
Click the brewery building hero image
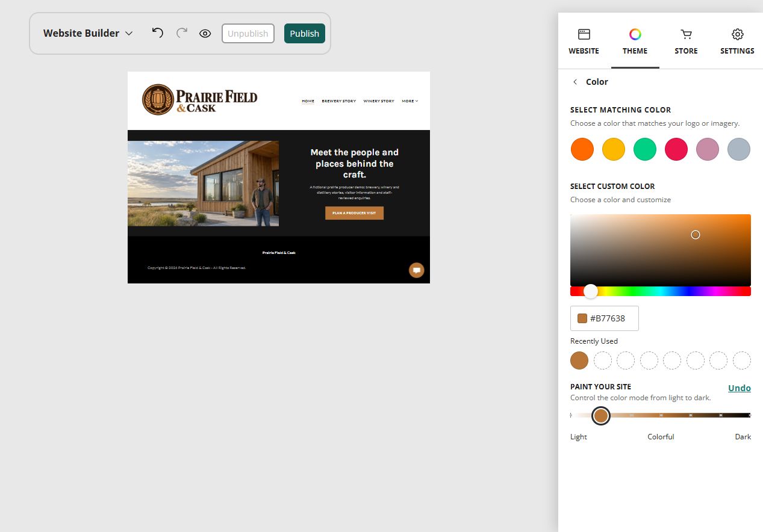[x=203, y=184]
